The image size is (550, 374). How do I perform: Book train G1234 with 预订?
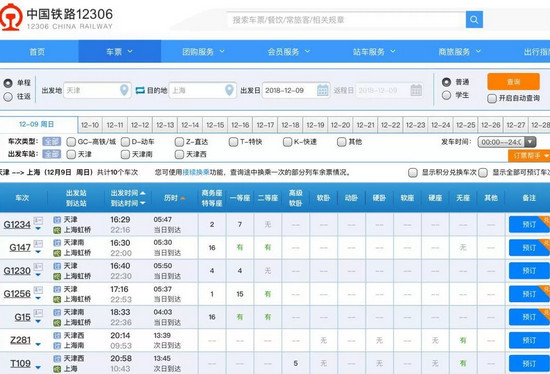point(529,225)
